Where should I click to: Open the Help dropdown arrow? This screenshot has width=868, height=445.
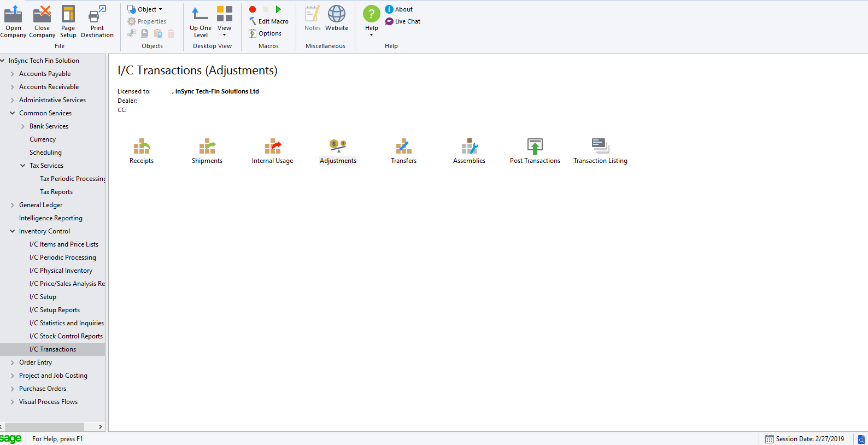pyautogui.click(x=372, y=35)
